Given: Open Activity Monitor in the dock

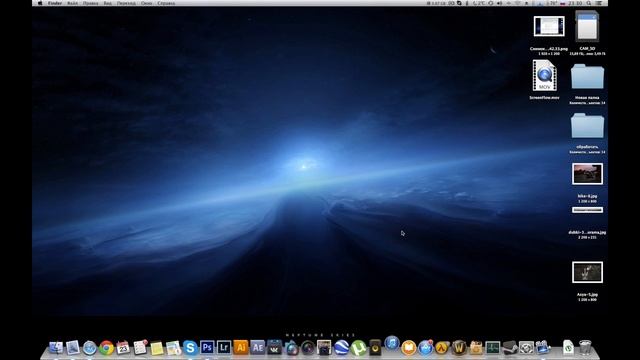Looking at the screenshot, I should click(x=493, y=348).
